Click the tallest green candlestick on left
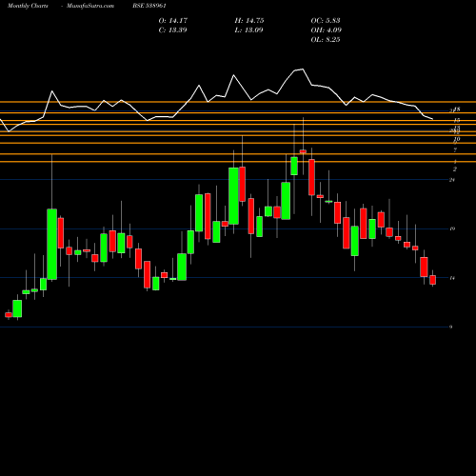This screenshot has width=476, height=476. pos(52,244)
